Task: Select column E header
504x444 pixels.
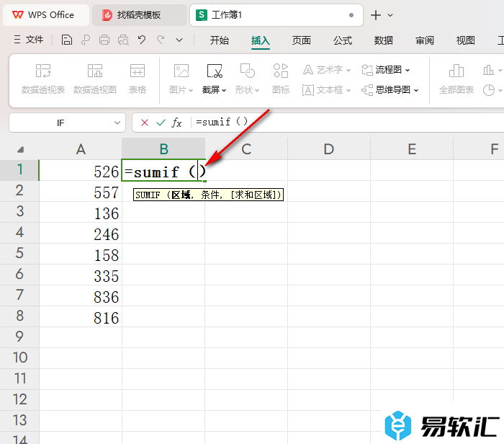Action: (412, 149)
